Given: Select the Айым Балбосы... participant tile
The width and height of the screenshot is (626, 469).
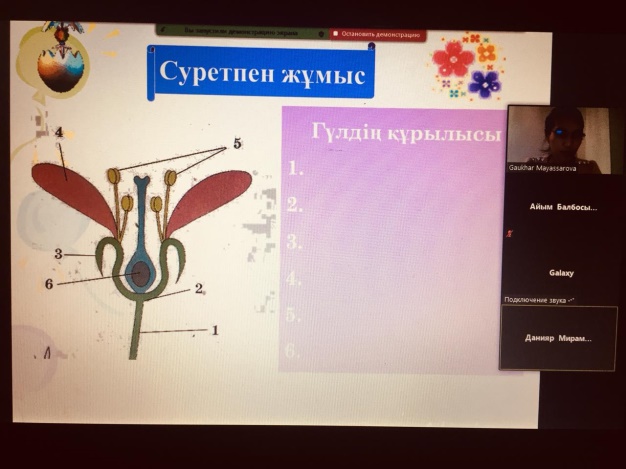Looking at the screenshot, I should pos(563,207).
